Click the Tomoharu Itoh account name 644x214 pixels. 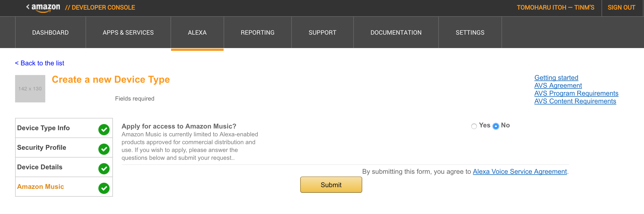pyautogui.click(x=555, y=8)
